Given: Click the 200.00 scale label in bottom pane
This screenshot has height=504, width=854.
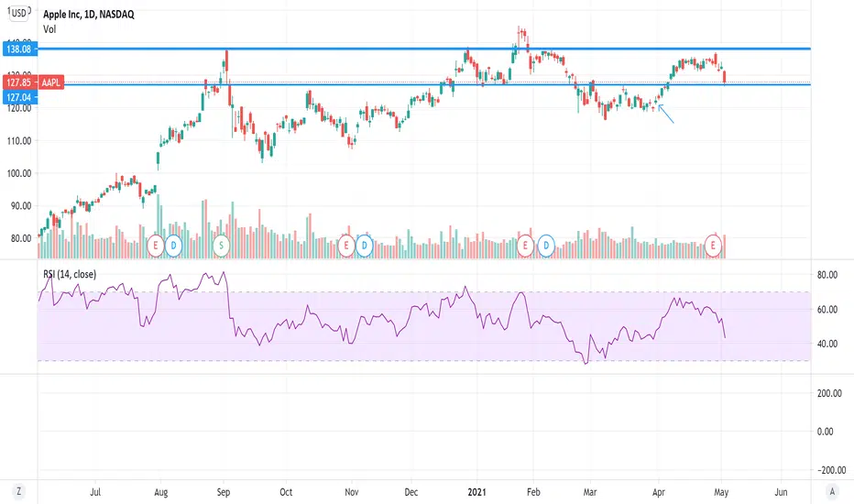Looking at the screenshot, I should tap(829, 393).
